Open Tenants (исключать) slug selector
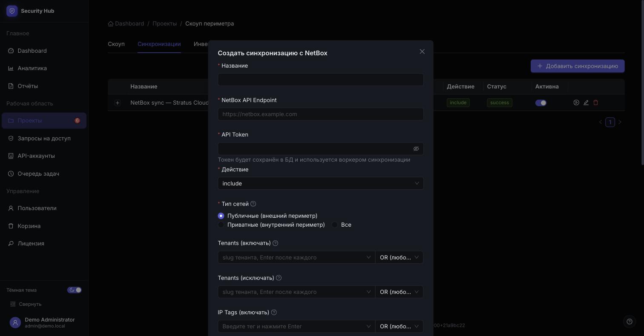The width and height of the screenshot is (644, 336). coord(296,292)
